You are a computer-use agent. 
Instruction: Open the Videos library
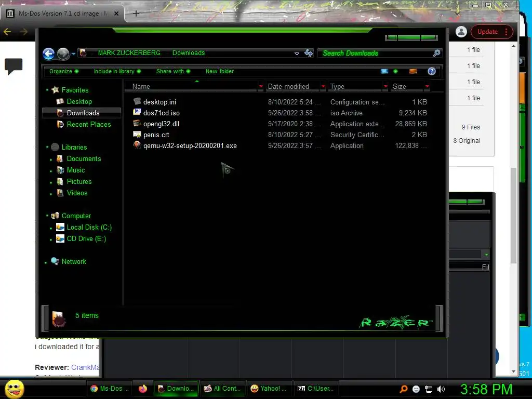[77, 193]
